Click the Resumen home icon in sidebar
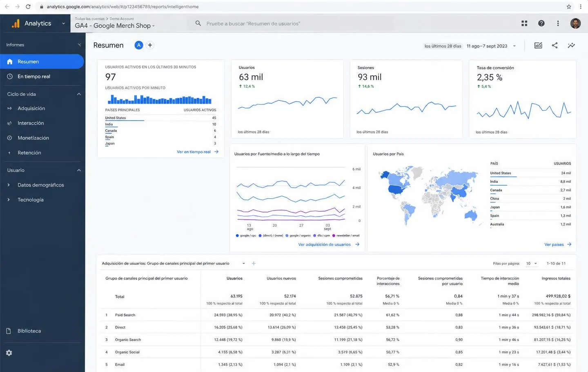 [9, 62]
